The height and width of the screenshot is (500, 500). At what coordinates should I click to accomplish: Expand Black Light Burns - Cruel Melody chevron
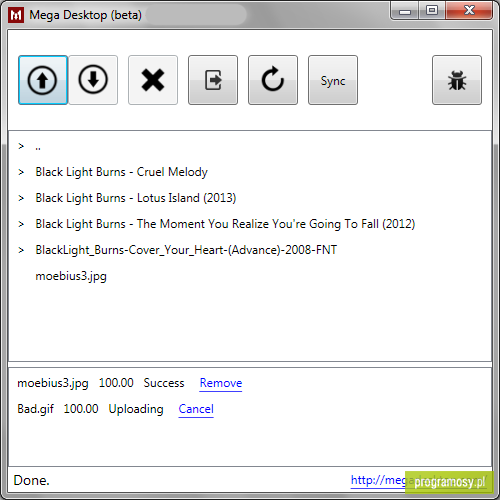pyautogui.click(x=21, y=172)
